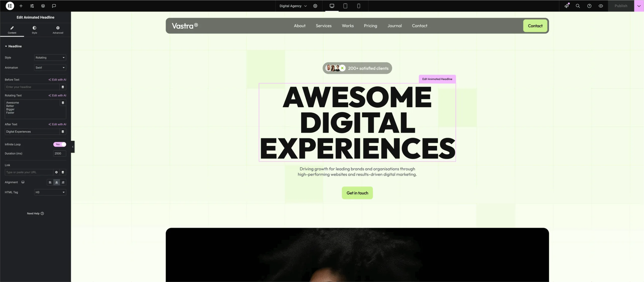Click the add element plus icon

[x=21, y=6]
